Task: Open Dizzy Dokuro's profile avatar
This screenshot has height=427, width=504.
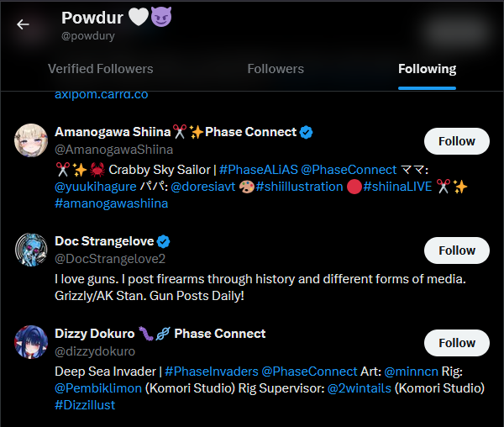Action: 31,342
